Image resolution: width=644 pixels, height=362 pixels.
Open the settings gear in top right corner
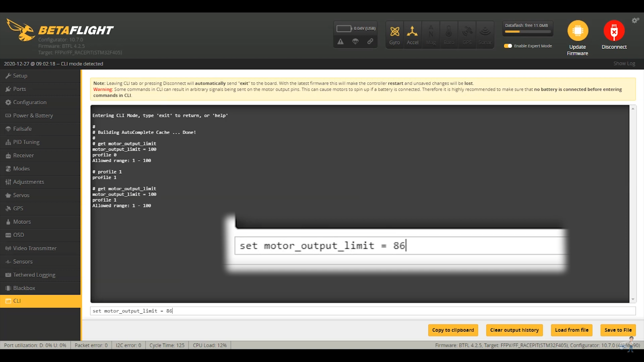(635, 20)
